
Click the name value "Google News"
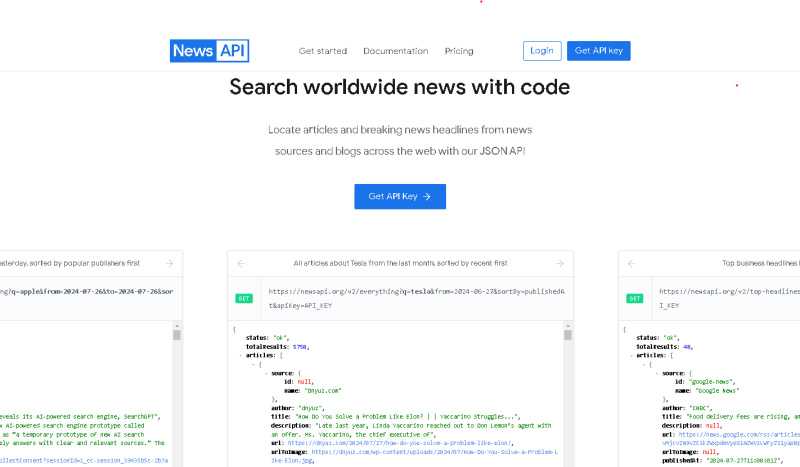tap(717, 390)
